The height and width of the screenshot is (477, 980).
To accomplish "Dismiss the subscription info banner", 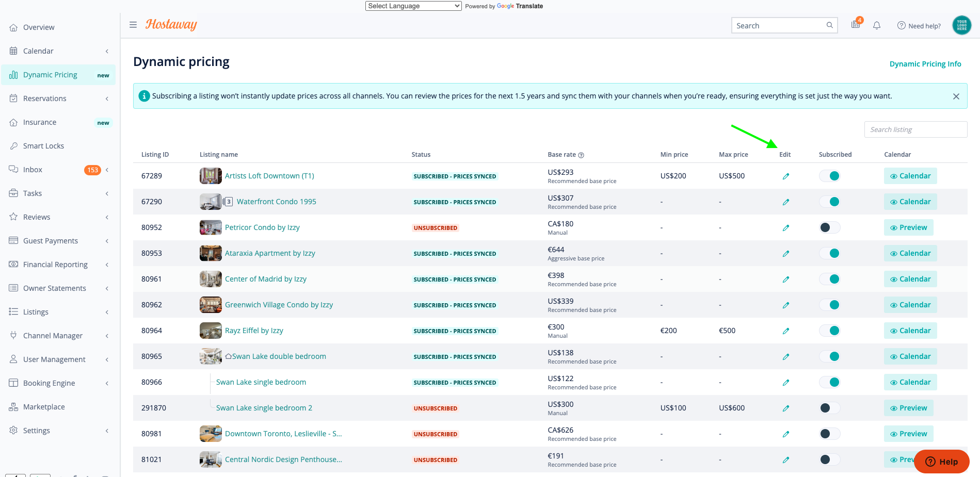I will [956, 96].
